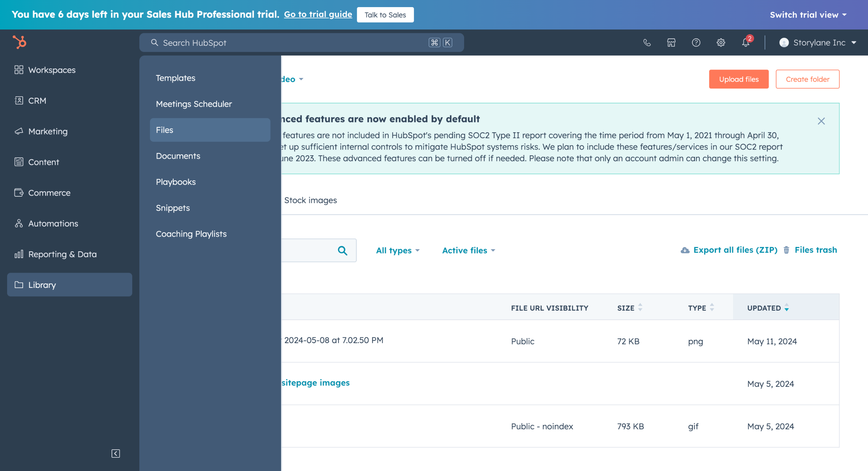Image resolution: width=868 pixels, height=471 pixels.
Task: Click the file search magnifier icon
Action: [342, 251]
